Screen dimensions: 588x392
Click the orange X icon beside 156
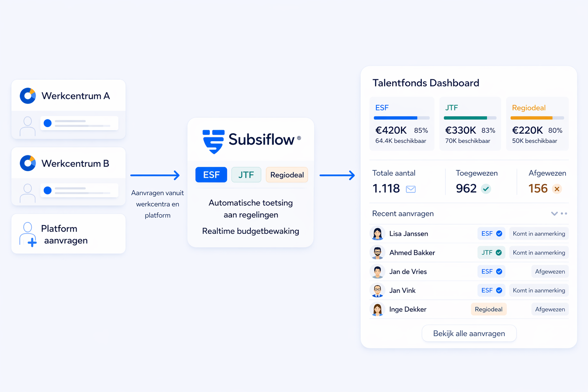tap(557, 189)
